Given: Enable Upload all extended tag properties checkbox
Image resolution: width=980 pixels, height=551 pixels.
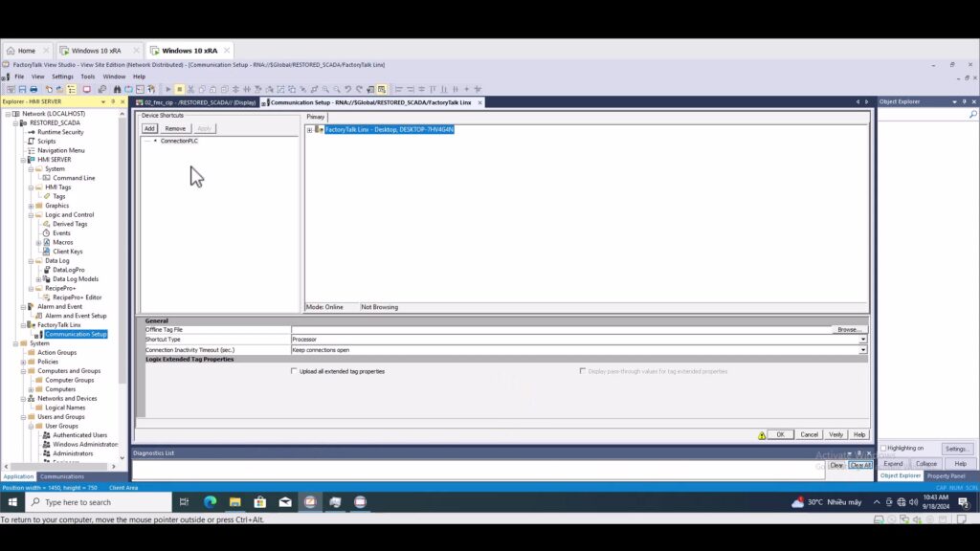Looking at the screenshot, I should 294,371.
